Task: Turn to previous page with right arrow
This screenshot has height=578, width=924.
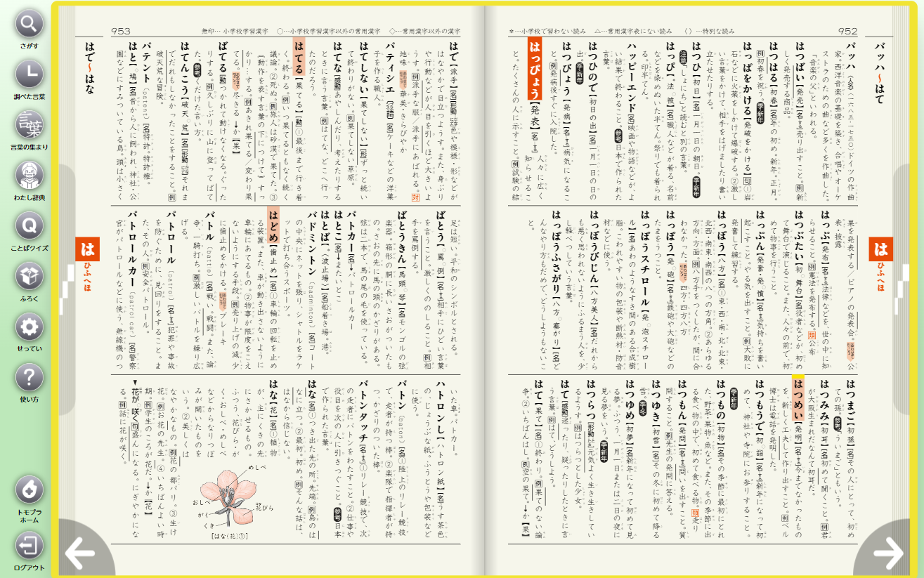Action: pyautogui.click(x=888, y=552)
